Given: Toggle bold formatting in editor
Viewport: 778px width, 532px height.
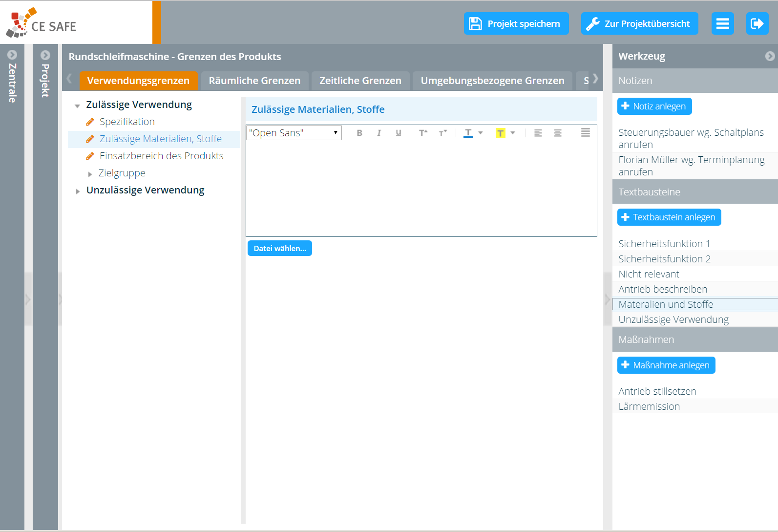Looking at the screenshot, I should click(x=359, y=133).
